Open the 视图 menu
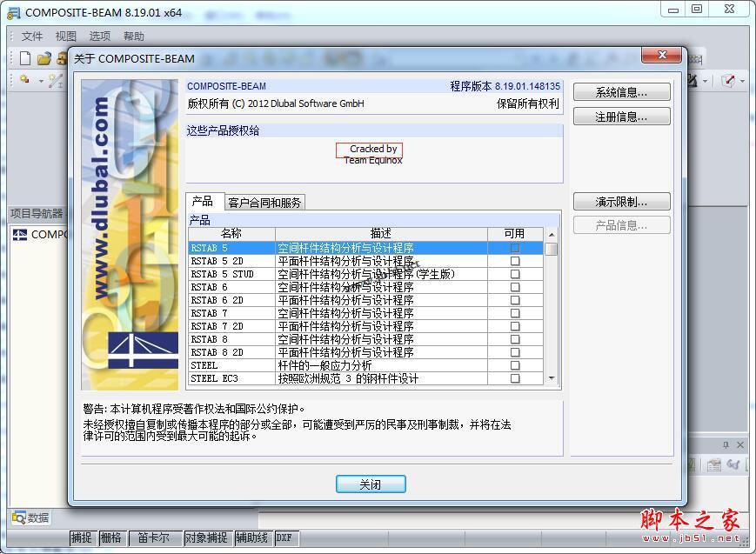Screen dimensions: 756x554 tap(66, 37)
